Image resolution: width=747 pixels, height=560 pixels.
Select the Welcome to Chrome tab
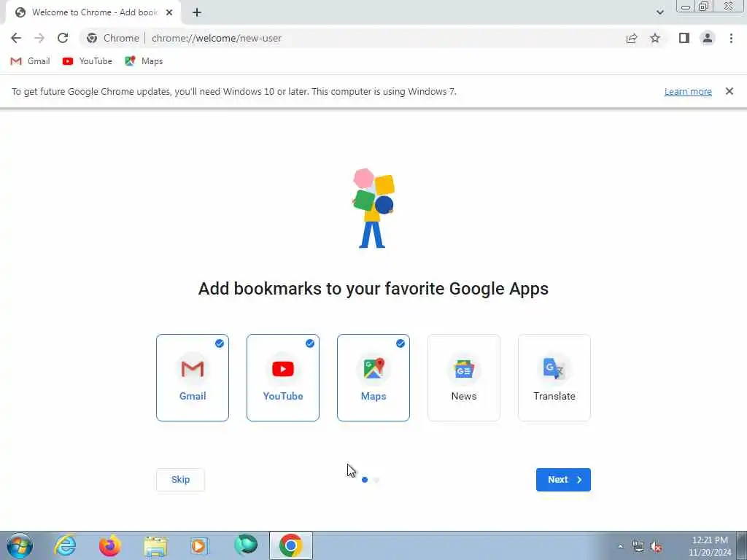coord(93,12)
